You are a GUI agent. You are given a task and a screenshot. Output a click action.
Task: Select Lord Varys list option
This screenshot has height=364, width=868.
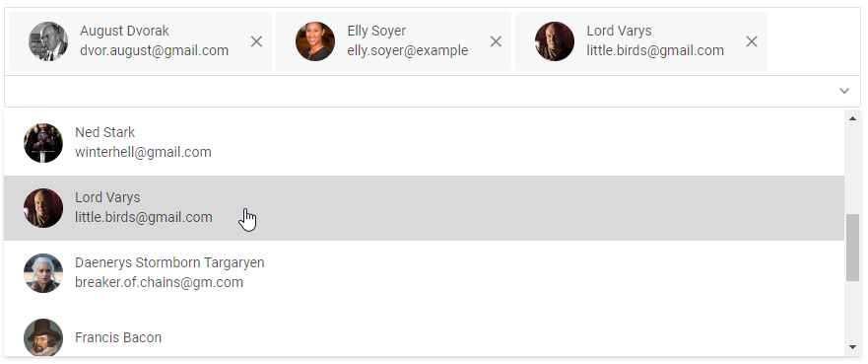pyautogui.click(x=424, y=208)
